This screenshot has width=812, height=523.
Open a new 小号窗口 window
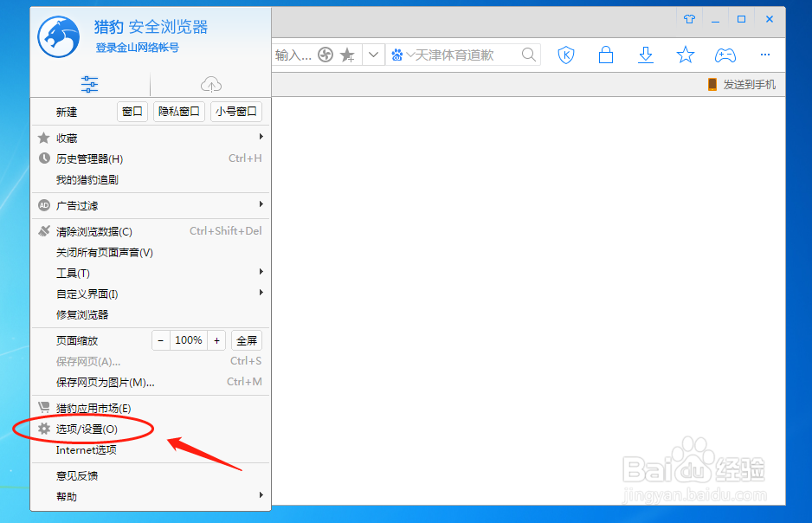coord(236,112)
